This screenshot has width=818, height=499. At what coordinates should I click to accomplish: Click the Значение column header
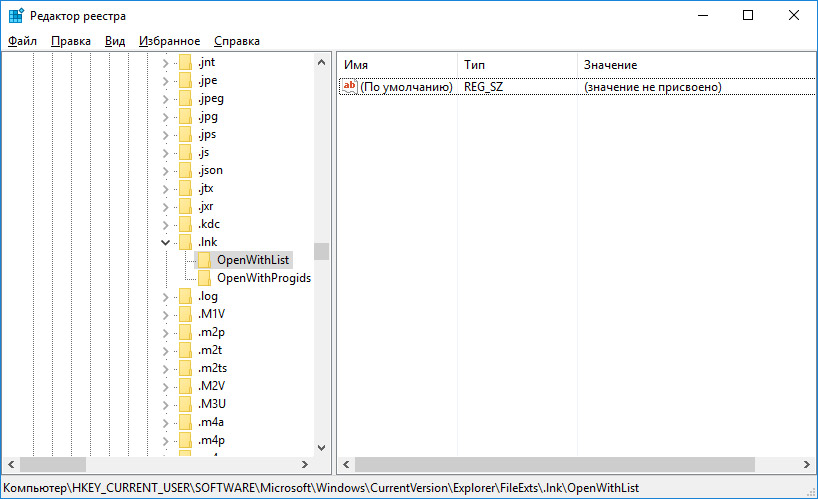point(610,64)
